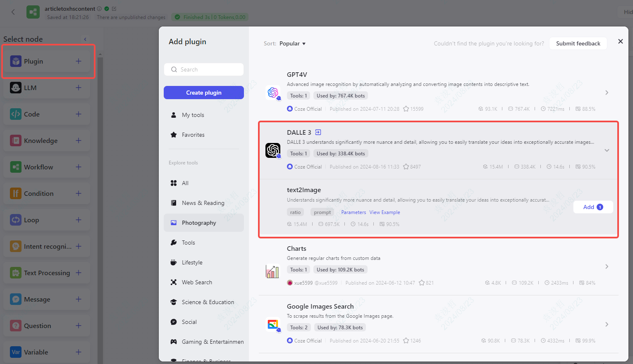The width and height of the screenshot is (633, 364).
Task: Expand the GPT4V plugin details chevron
Action: [607, 93]
